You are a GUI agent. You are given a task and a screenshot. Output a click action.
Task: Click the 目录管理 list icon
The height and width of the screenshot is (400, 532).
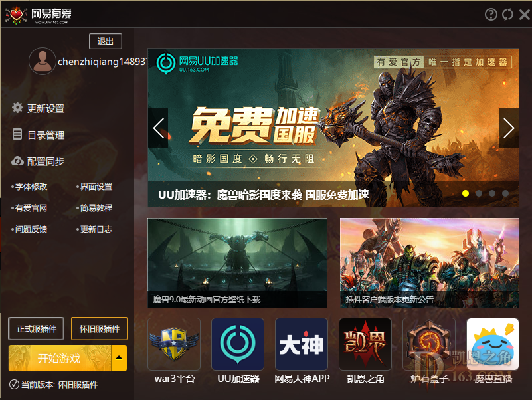[x=17, y=134]
